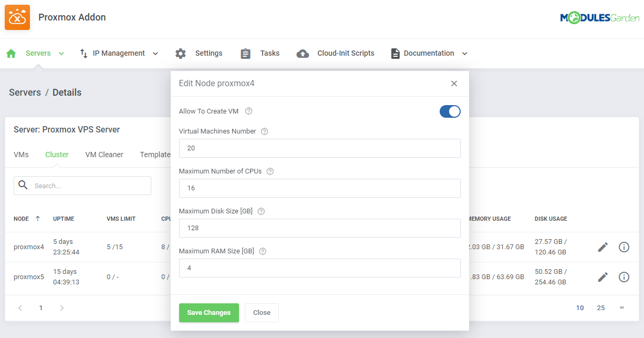Open info icon for proxmox5 node
The width and height of the screenshot is (644, 338).
click(x=624, y=277)
